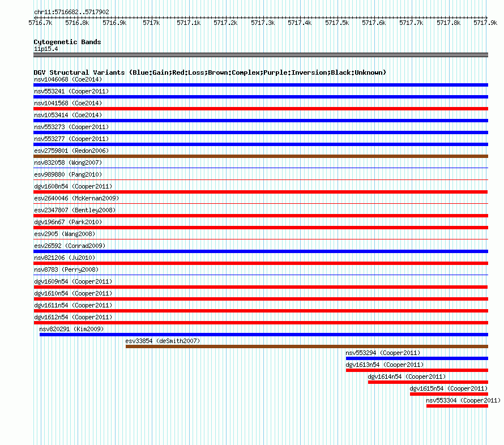Click the blue bar under nsv820291 (Kim2009)
This screenshot has height=445, width=504.
tap(264, 335)
